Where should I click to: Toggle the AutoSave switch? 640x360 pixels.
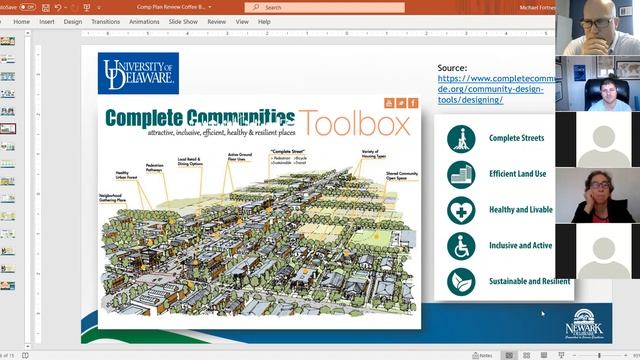(x=27, y=7)
